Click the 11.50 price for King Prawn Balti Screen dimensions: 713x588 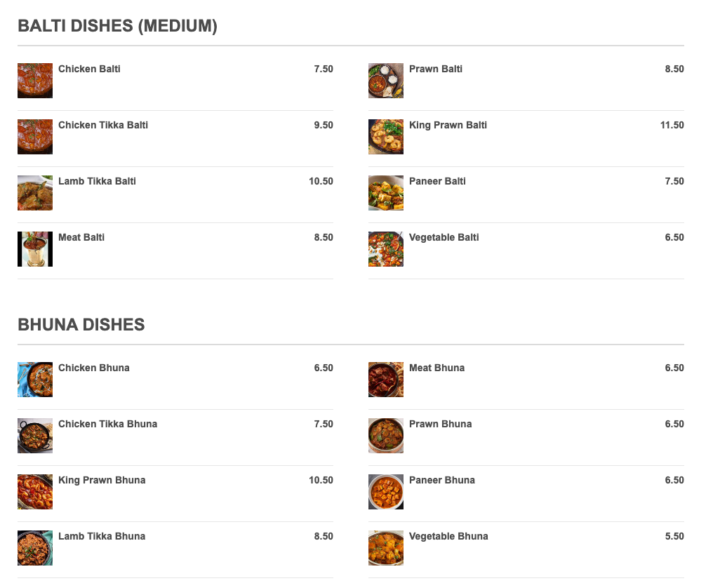tap(672, 126)
